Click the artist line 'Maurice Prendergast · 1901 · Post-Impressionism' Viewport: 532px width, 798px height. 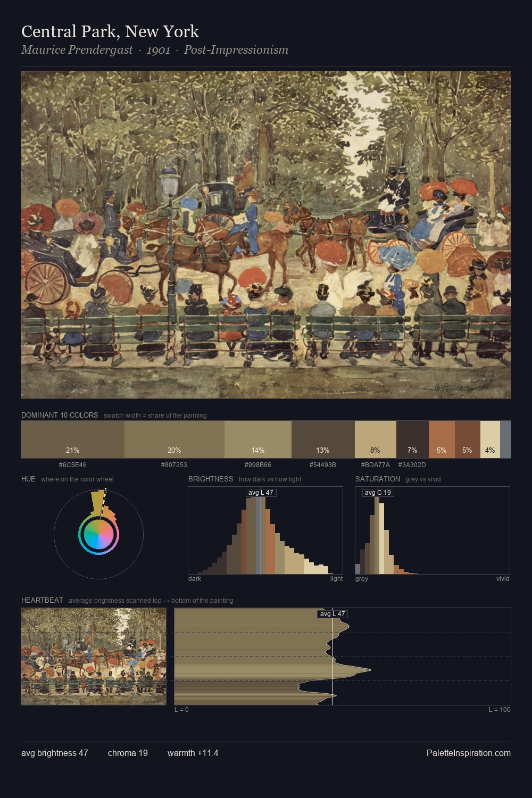pyautogui.click(x=155, y=50)
